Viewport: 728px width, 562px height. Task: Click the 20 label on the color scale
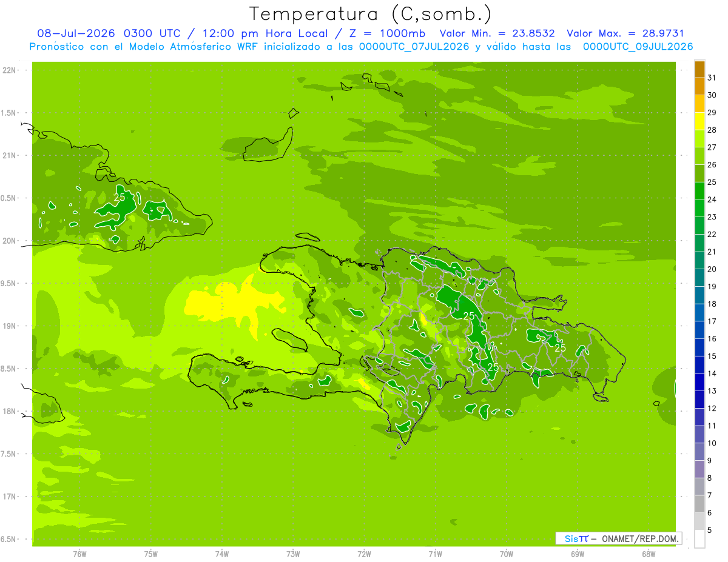[712, 269]
